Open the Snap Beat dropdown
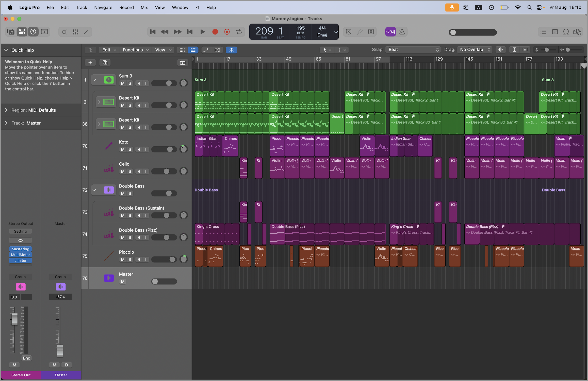Viewport: 588px width, 381px height. [413, 50]
